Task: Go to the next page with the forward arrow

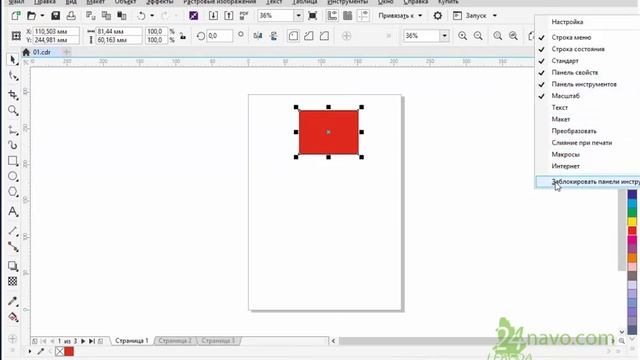Action: (x=83, y=341)
